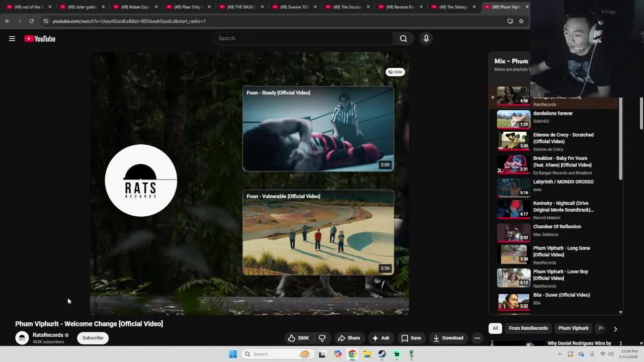Select the From RatsRecords chip
The height and width of the screenshot is (362, 644).
tap(528, 328)
